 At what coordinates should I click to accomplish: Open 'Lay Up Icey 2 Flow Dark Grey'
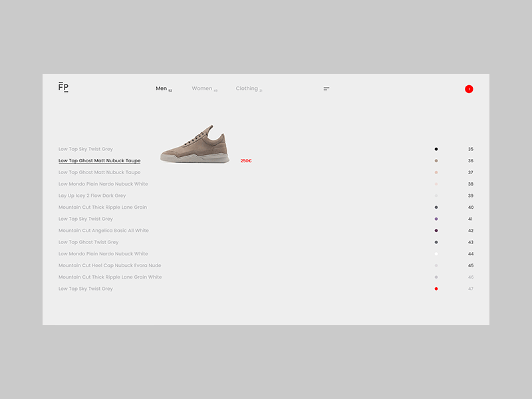point(91,196)
